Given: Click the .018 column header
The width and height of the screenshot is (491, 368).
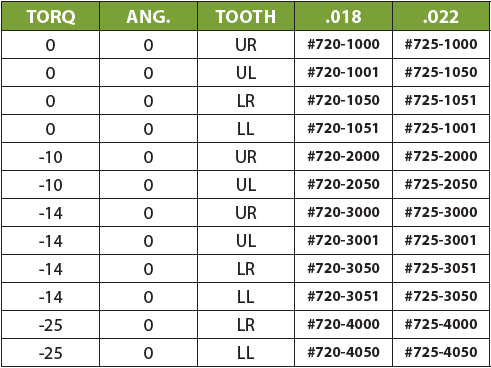Looking at the screenshot, I should [343, 17].
